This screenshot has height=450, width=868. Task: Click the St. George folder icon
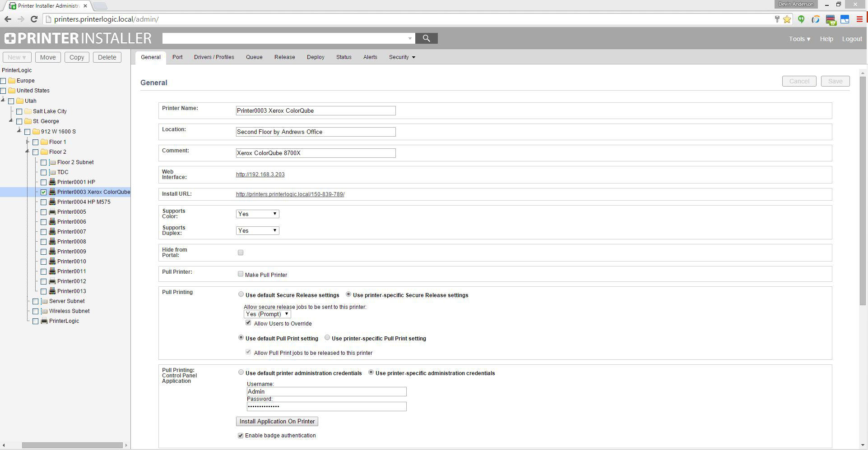[28, 121]
